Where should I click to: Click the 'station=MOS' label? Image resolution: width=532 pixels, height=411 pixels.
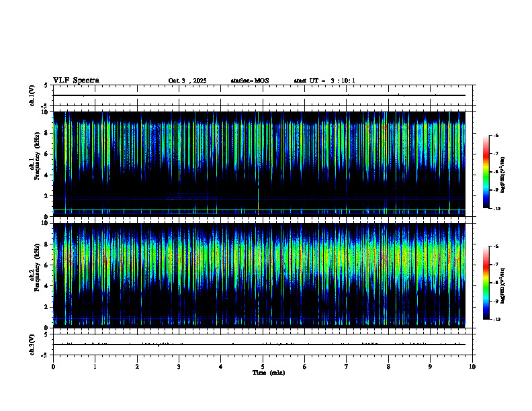pyautogui.click(x=250, y=81)
